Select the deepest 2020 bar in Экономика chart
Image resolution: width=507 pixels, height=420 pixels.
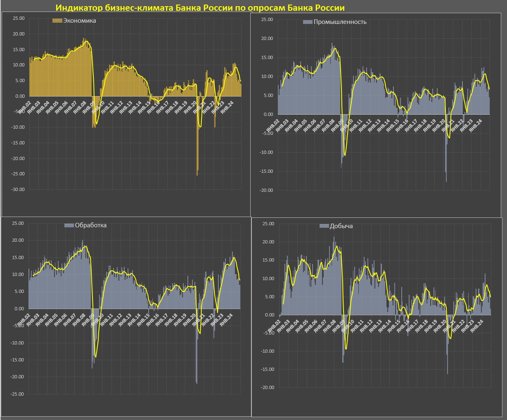tap(197, 165)
